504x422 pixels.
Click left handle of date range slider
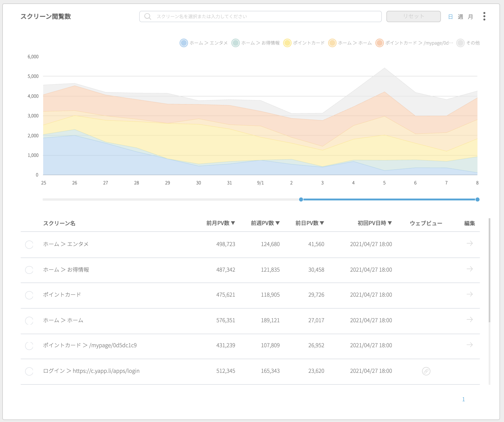[301, 199]
